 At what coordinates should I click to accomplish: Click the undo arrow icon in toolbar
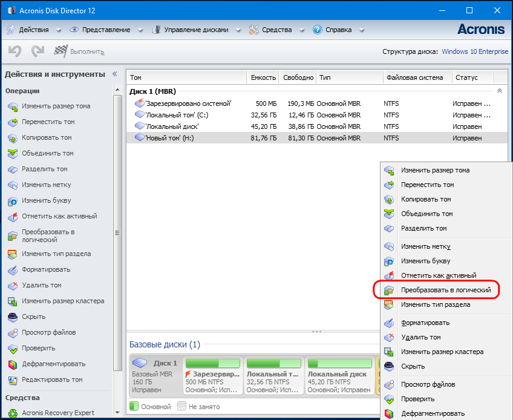[x=15, y=52]
